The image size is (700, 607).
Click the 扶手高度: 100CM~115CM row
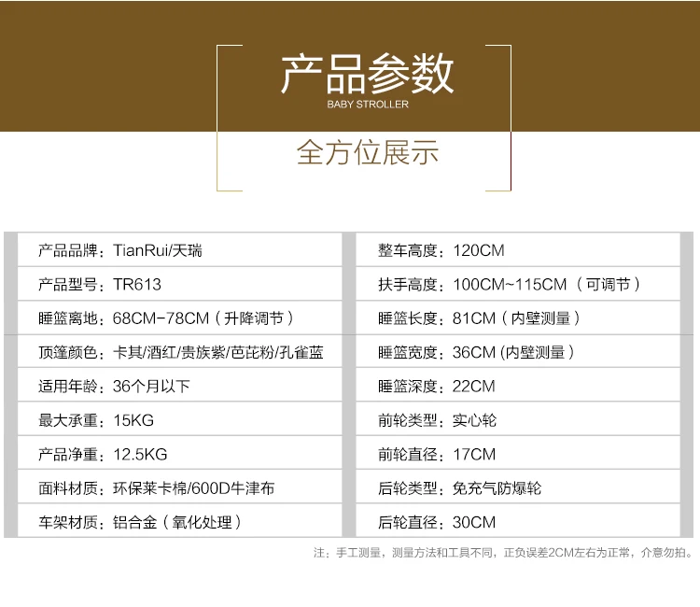pyautogui.click(x=518, y=284)
